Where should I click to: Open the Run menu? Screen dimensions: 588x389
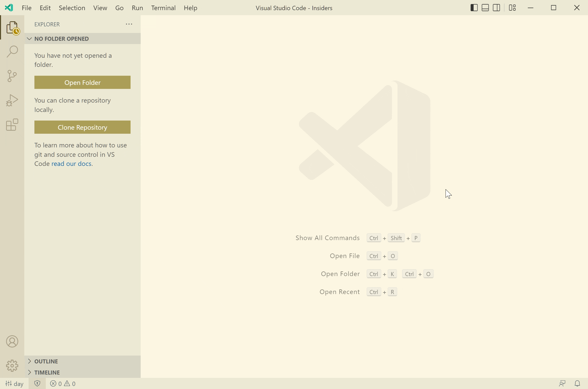(137, 8)
